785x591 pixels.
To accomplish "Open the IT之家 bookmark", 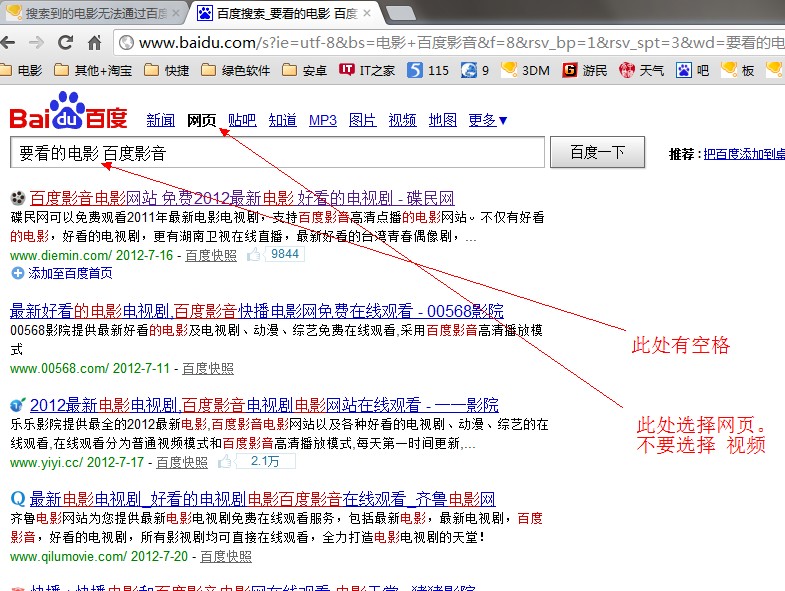I will coord(367,70).
